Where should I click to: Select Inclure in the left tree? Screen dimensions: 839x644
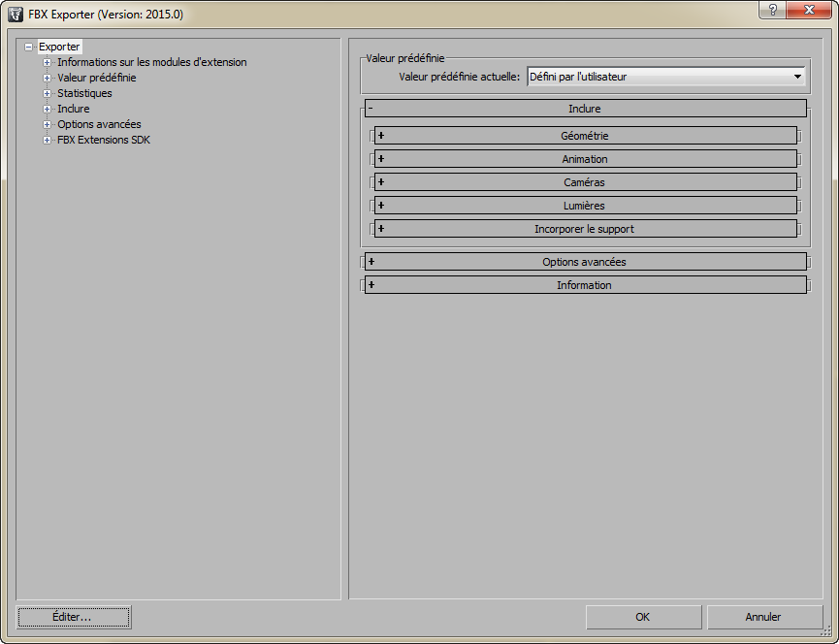74,109
